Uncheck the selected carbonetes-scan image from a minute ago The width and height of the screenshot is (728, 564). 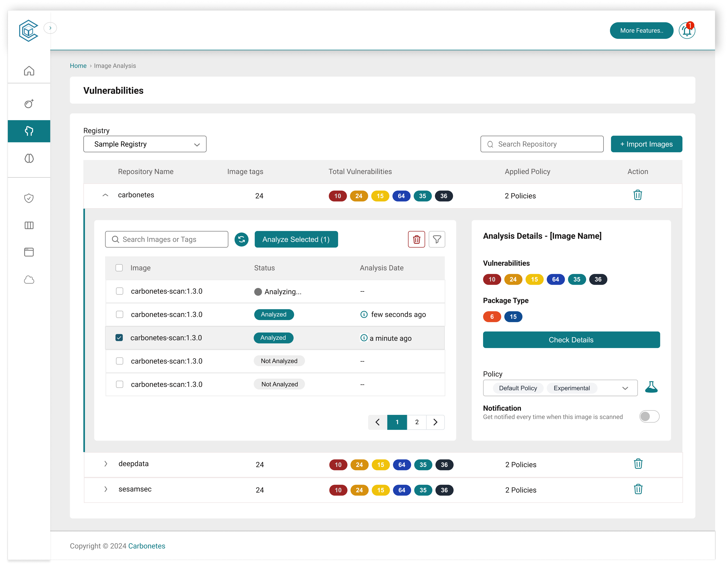[119, 338]
